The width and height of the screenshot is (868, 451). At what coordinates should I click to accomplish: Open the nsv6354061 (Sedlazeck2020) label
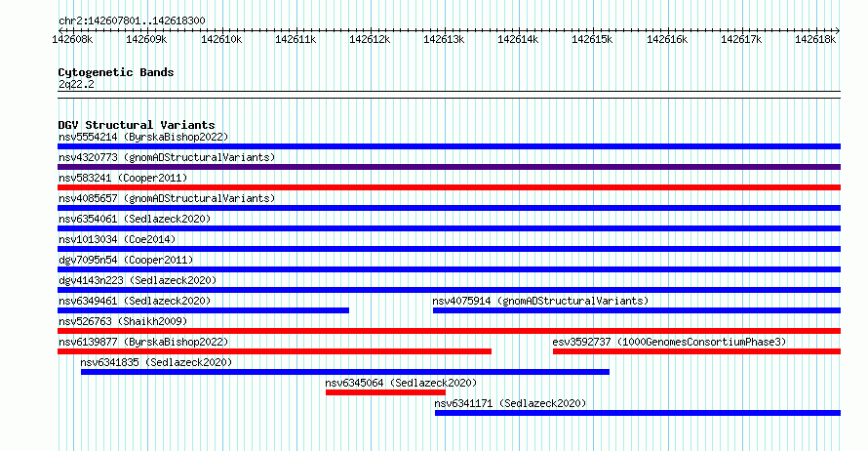pos(135,219)
